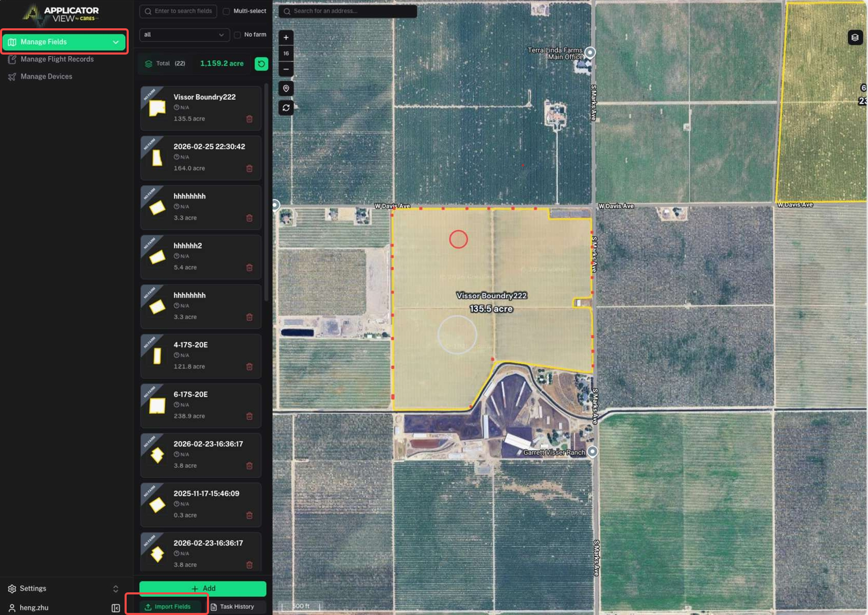The height and width of the screenshot is (615, 868).
Task: Click the green Add button
Action: coord(203,588)
